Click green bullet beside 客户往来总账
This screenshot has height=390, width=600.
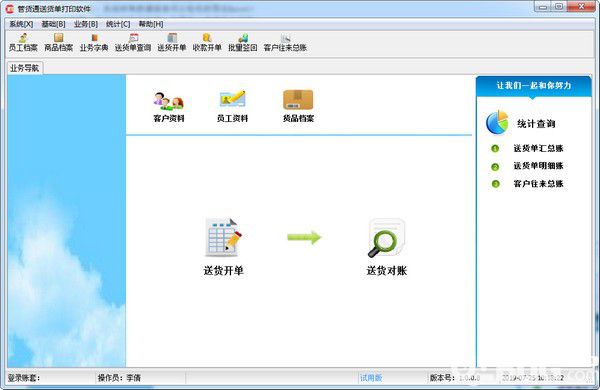click(495, 184)
